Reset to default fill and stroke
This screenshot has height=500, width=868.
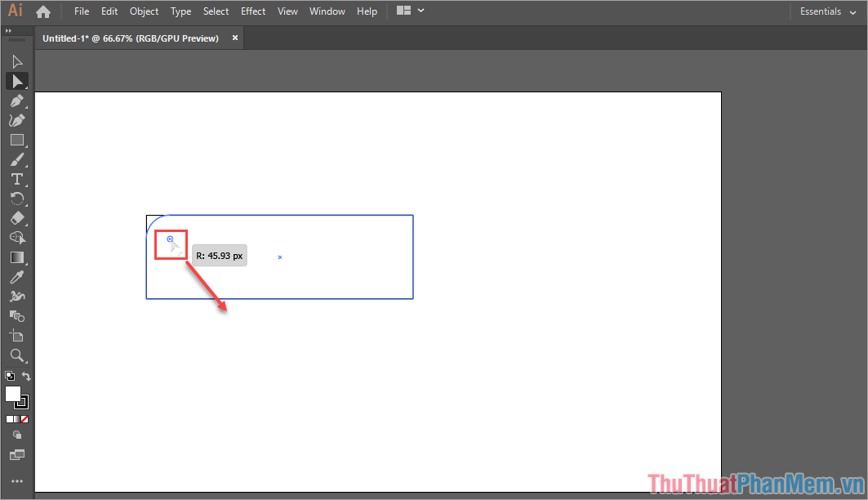(9, 376)
